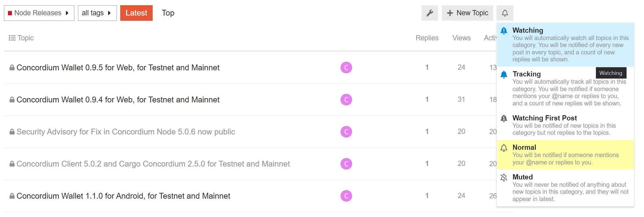Image resolution: width=644 pixels, height=217 pixels.
Task: Sort topics by Replies column
Action: coord(427,38)
